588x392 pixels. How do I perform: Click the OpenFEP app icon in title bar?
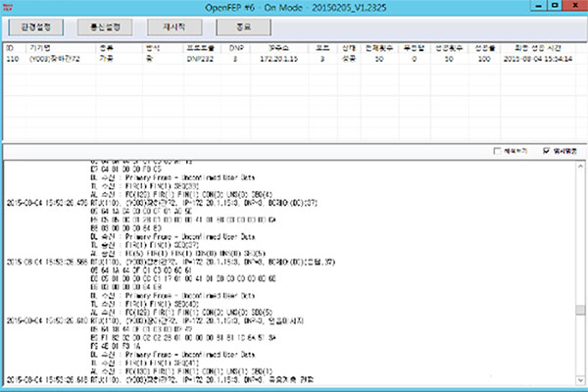(x=9, y=6)
